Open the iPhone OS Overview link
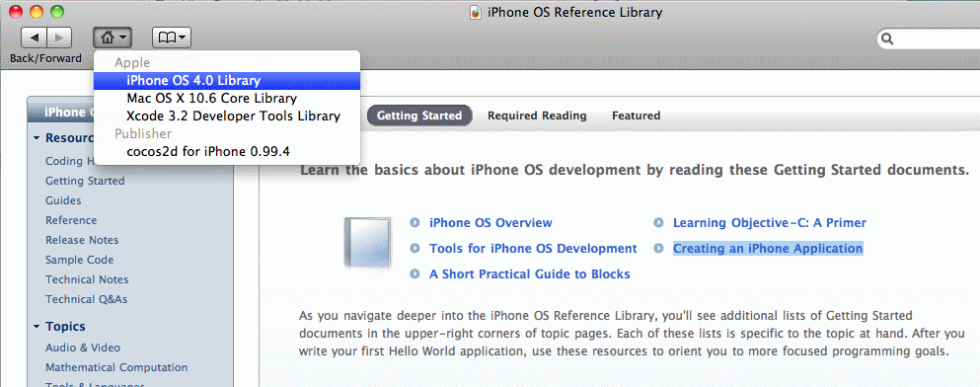The height and width of the screenshot is (387, 980). pyautogui.click(x=490, y=222)
